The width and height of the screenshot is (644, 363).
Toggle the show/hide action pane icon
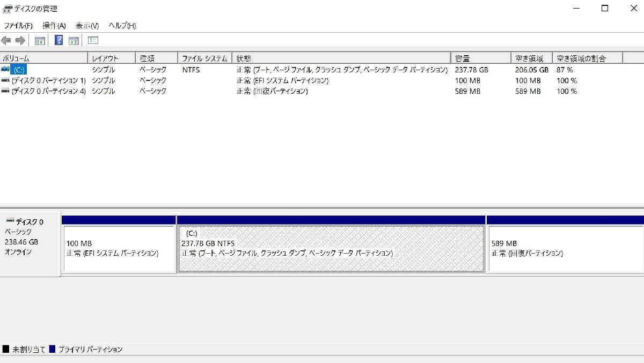(x=74, y=40)
